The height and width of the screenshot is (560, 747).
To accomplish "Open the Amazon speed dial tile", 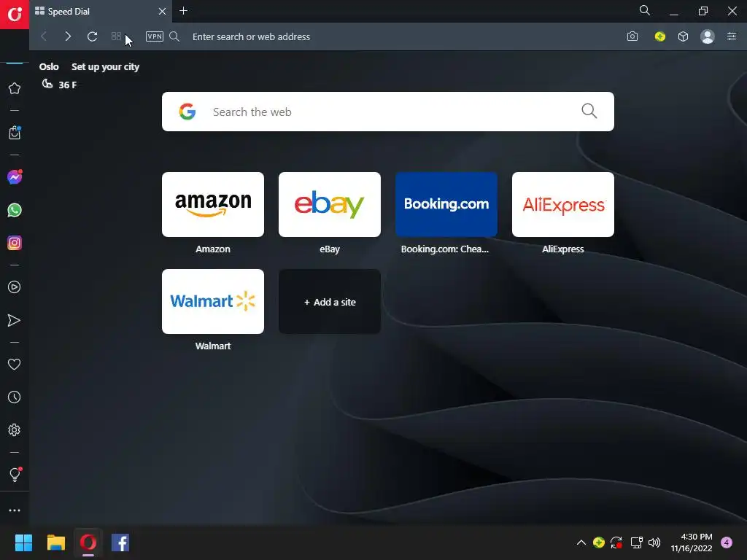I will (213, 205).
